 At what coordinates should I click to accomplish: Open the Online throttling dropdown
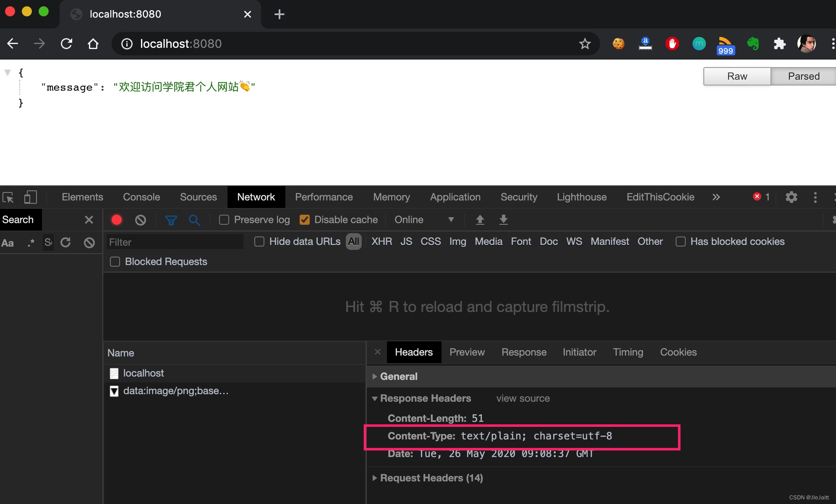pos(422,219)
